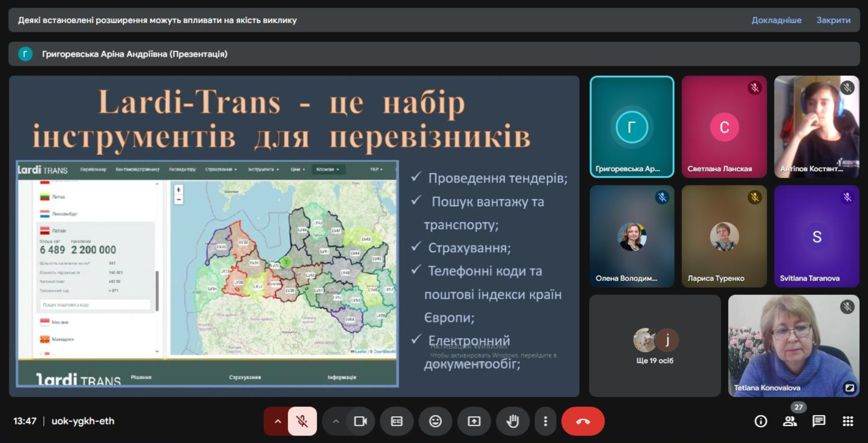Select Tetiana Konovalova video tile
The image size is (868, 443).
794,346
